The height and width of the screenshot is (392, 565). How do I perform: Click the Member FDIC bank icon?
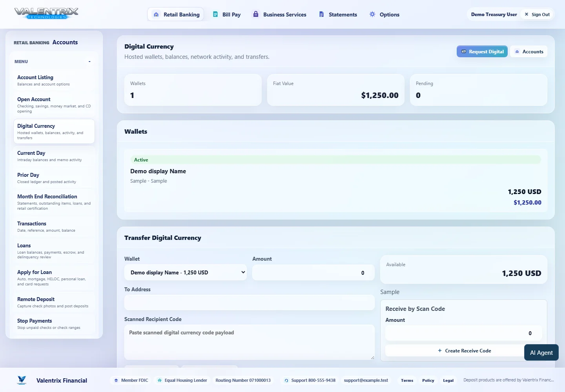tap(116, 380)
